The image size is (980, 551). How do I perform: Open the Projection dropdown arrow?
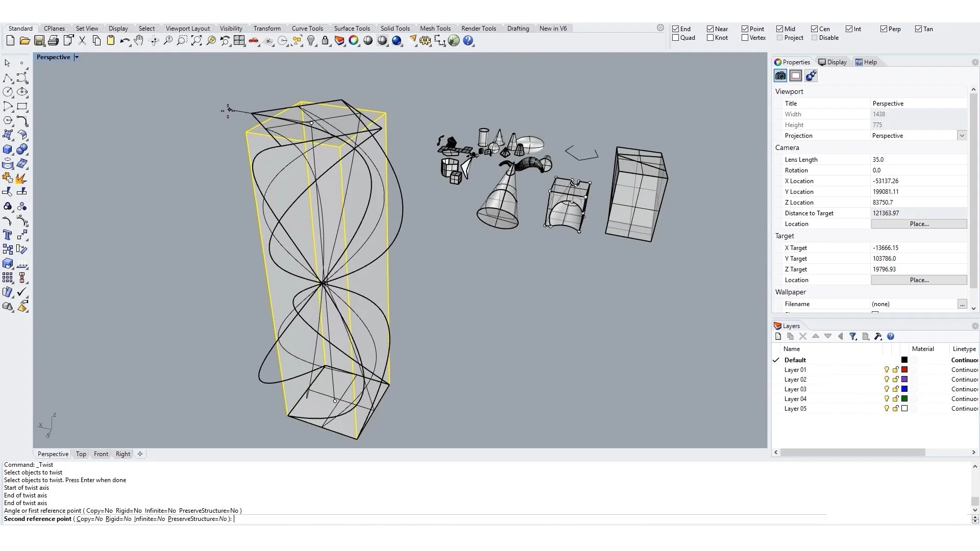962,136
